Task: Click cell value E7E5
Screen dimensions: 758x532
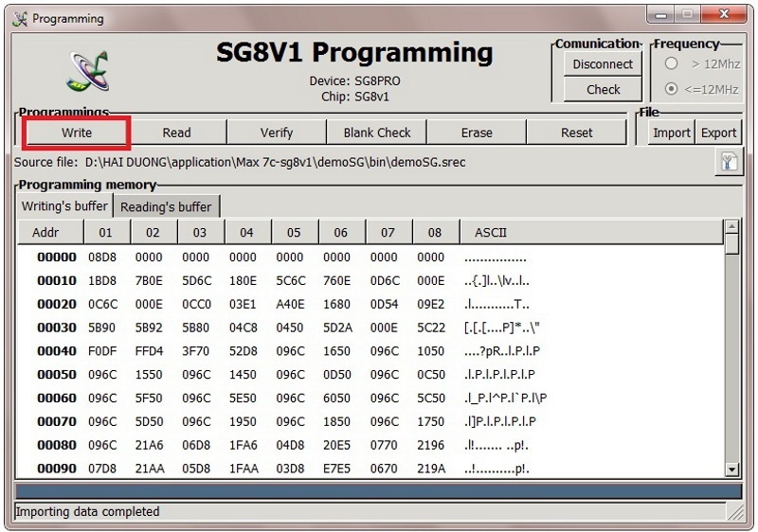Action: click(x=336, y=469)
